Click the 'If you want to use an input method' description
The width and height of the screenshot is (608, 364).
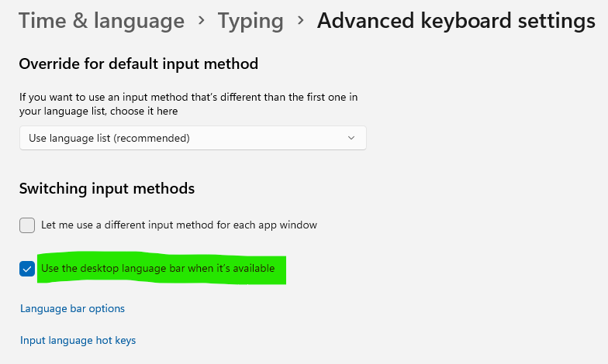point(188,97)
